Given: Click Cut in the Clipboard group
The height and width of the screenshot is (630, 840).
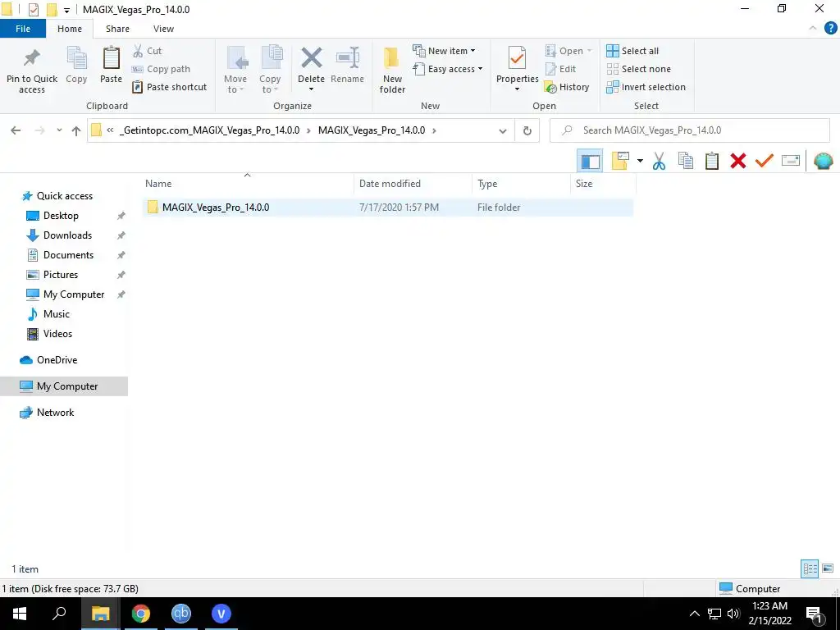Looking at the screenshot, I should tap(148, 51).
